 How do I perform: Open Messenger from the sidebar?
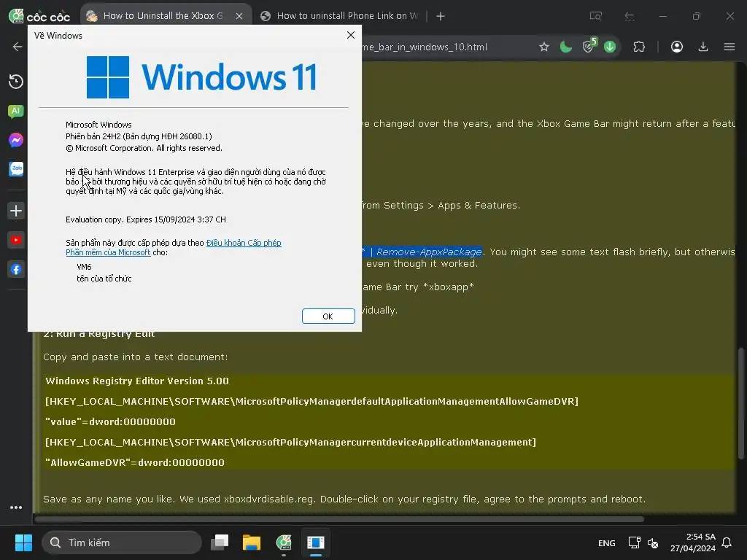tap(16, 140)
